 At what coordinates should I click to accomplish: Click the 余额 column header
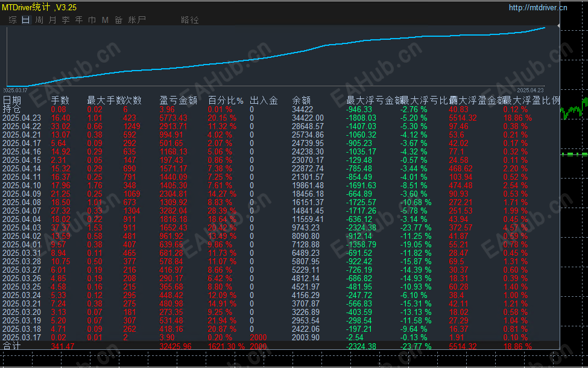pos(301,100)
